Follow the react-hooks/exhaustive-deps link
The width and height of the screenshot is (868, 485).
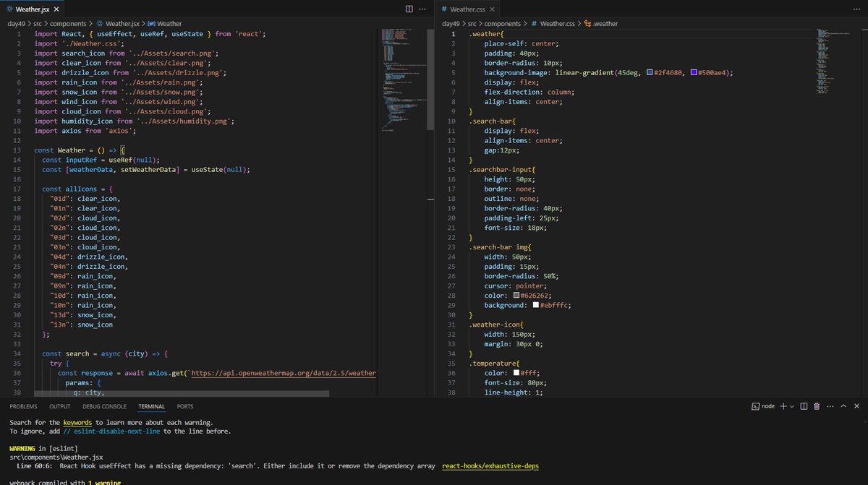coord(491,466)
